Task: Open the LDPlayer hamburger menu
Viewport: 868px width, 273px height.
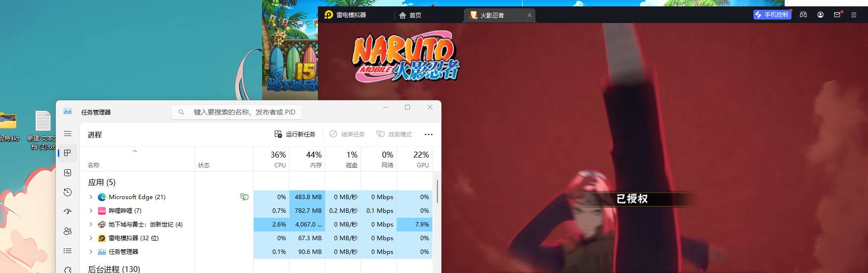Action: (854, 15)
